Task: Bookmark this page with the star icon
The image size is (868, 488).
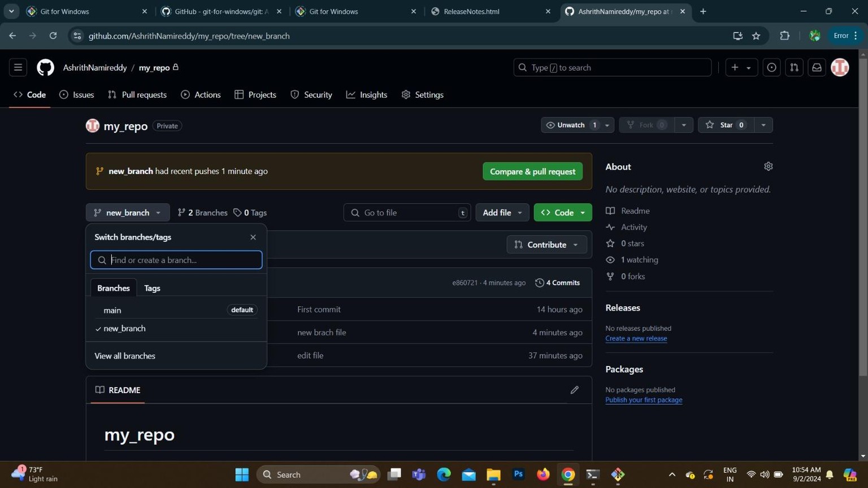Action: [756, 36]
